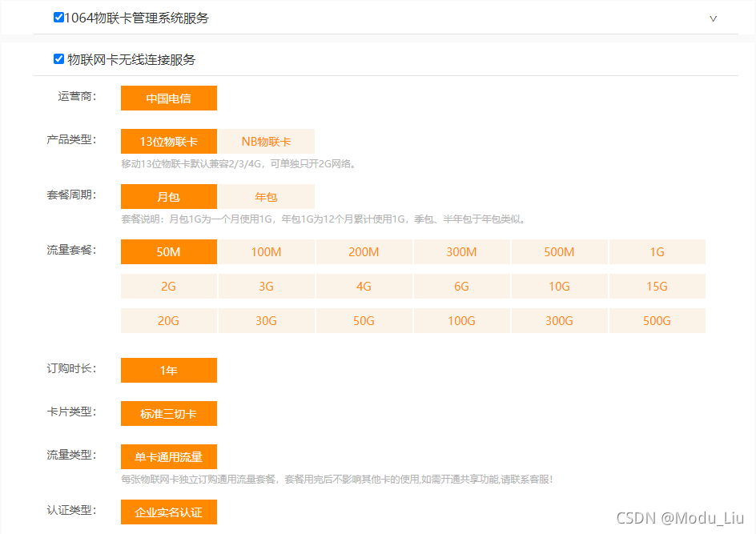
Task: Click the 物联网卡无线连接服务 title text
Action: coord(131,60)
